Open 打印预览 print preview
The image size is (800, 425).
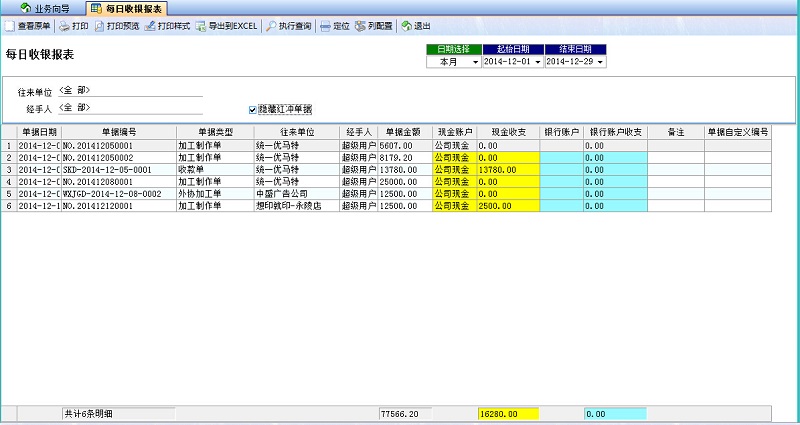coord(100,26)
